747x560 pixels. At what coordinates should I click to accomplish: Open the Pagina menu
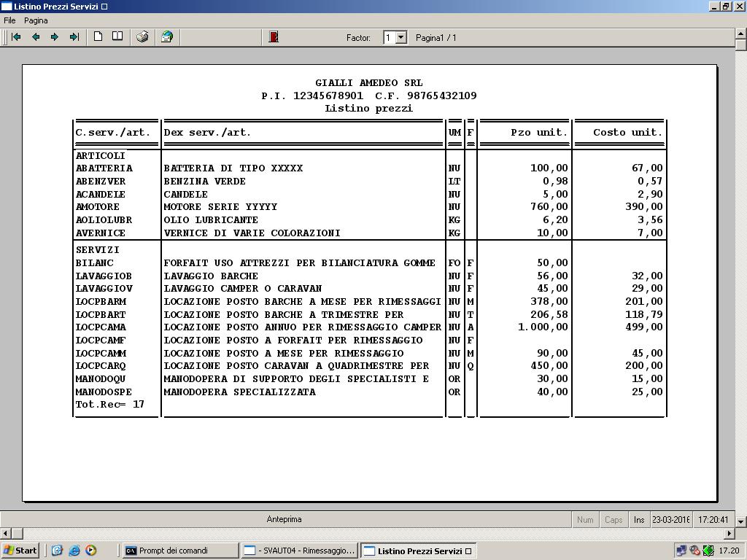point(36,20)
